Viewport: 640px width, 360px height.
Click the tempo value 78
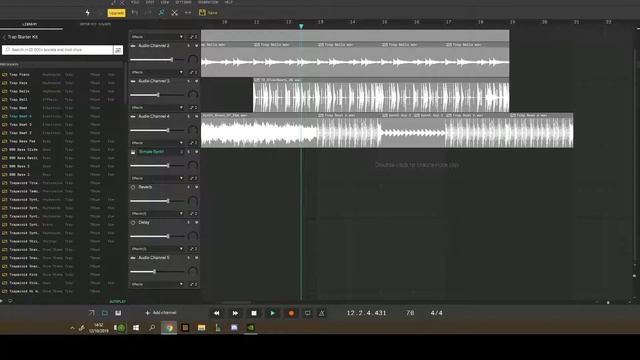coord(410,313)
